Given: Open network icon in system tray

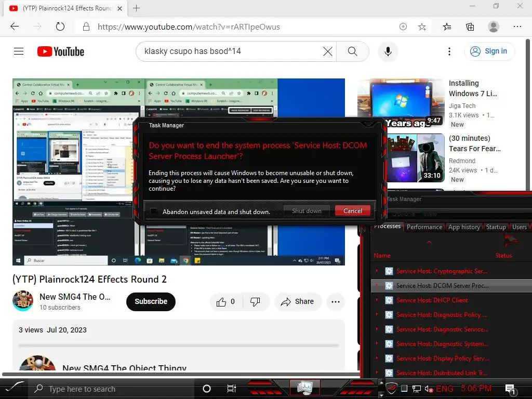Looking at the screenshot, I should (416, 389).
